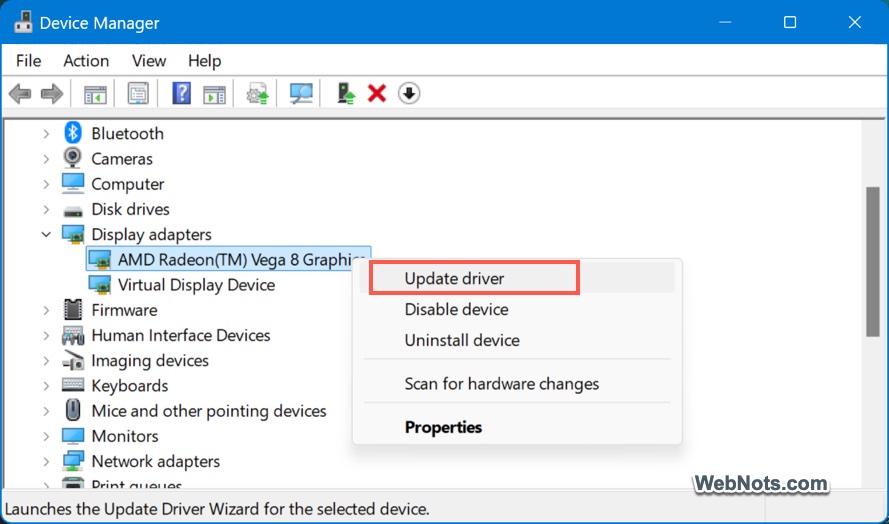Screen dimensions: 889x524
Task: Expand the Monitors category
Action: click(x=46, y=436)
